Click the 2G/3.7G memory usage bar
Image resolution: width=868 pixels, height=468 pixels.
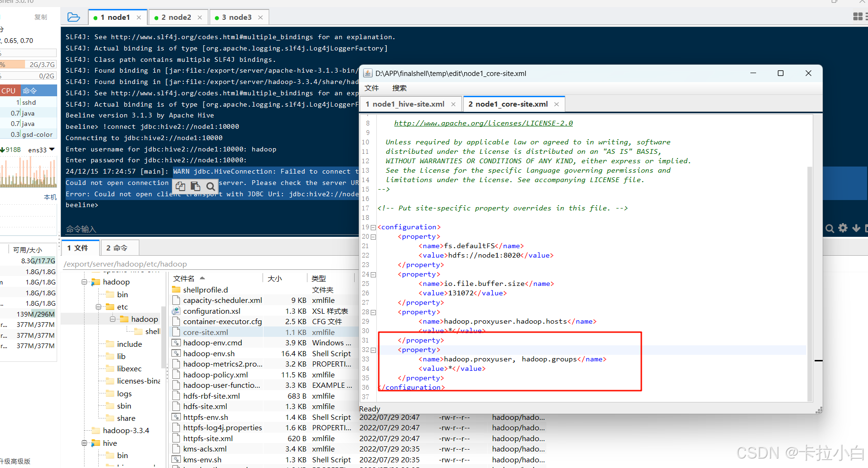(x=28, y=65)
